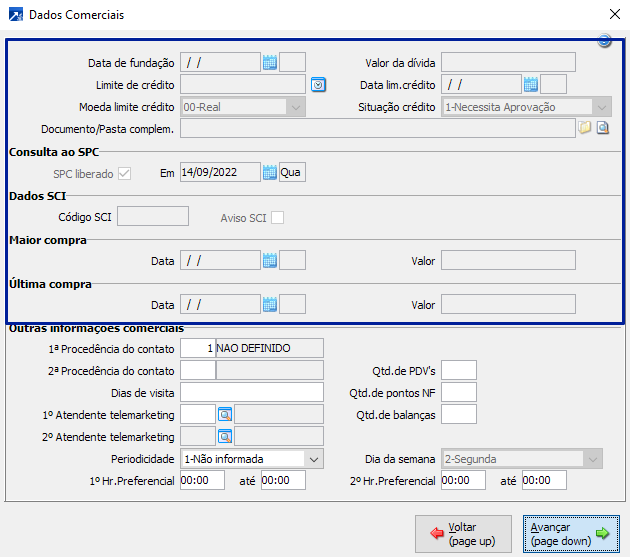Click the document search icon beside Documento/Pasta

[603, 128]
